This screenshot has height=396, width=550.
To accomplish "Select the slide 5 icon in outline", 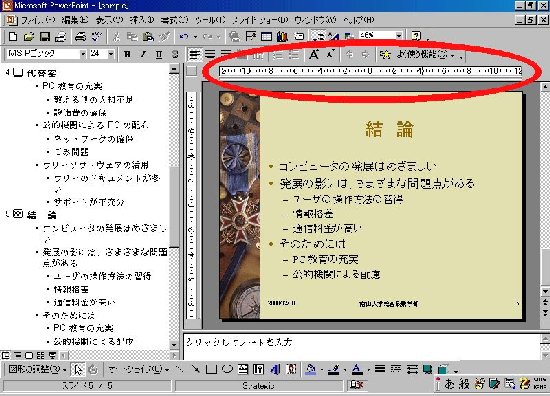I will (x=18, y=214).
